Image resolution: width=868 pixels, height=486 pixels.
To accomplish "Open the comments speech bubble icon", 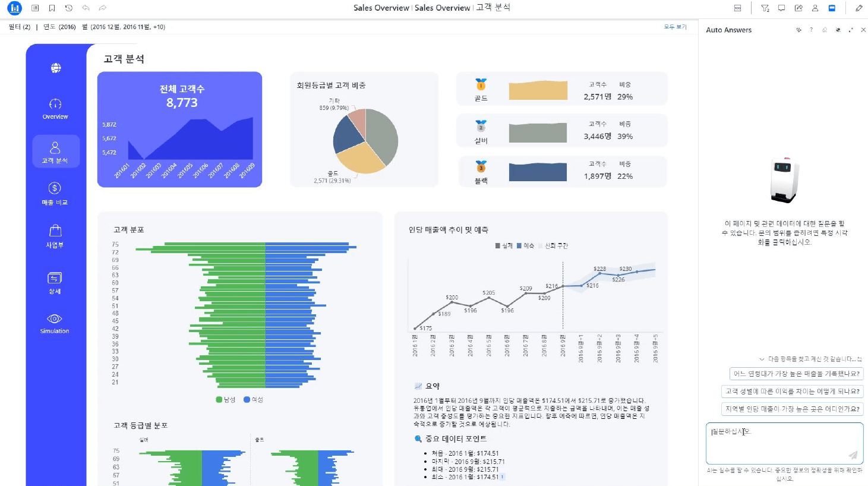I will 781,8.
